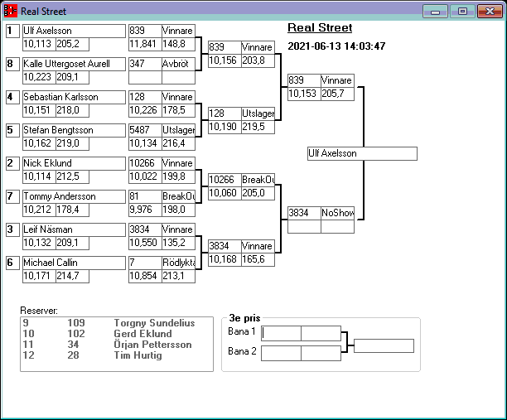Click the final champion field showing Ulf Axelsson
The width and height of the screenshot is (507, 420).
point(361,153)
